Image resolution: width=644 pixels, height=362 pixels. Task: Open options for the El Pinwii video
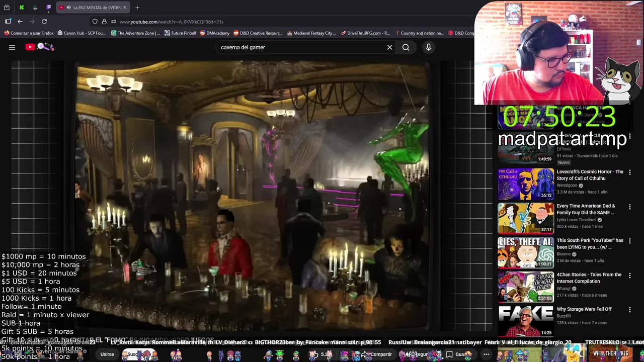pyautogui.click(x=629, y=137)
